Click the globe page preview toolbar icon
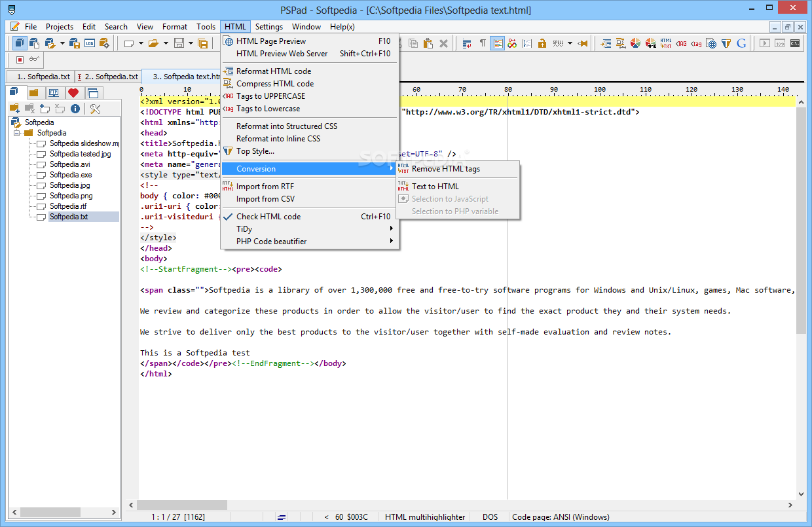 pyautogui.click(x=711, y=43)
